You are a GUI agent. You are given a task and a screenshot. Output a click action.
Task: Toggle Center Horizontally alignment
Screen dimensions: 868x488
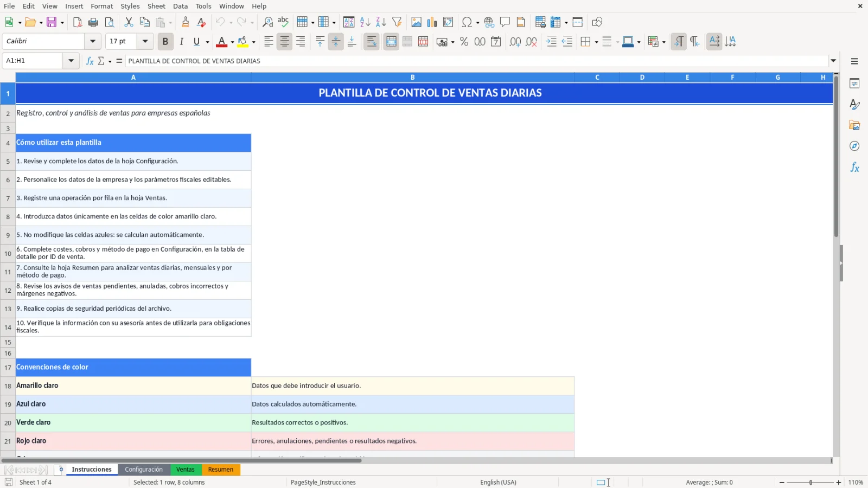[x=284, y=42]
